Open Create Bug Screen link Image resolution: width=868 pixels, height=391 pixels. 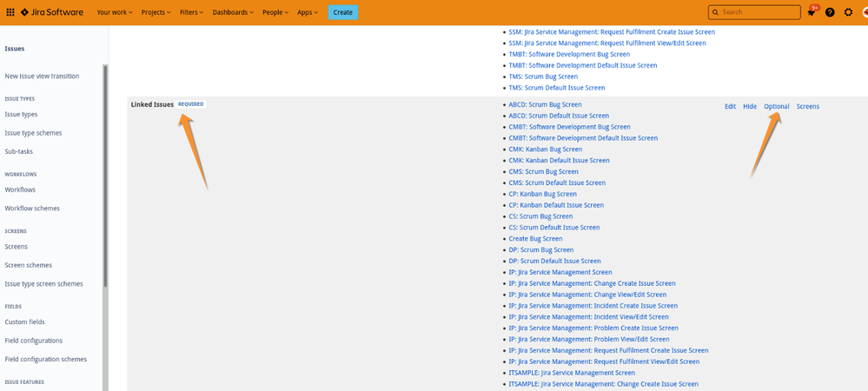(535, 239)
